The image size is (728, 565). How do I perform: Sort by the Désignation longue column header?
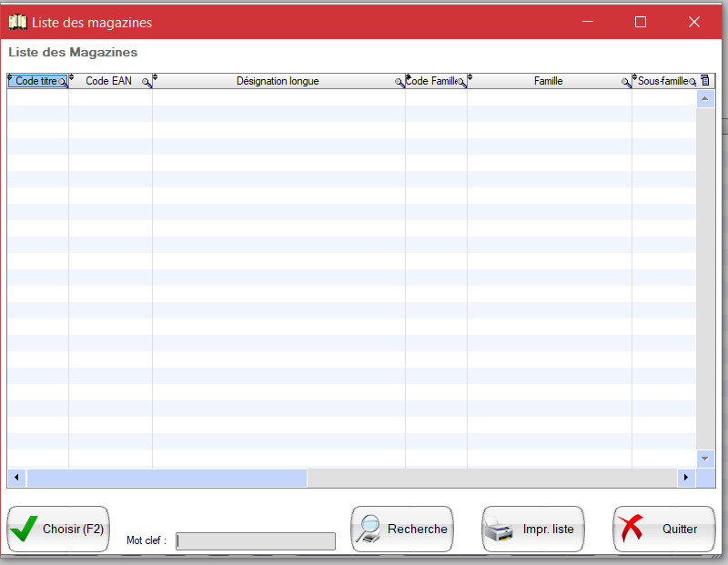(278, 81)
